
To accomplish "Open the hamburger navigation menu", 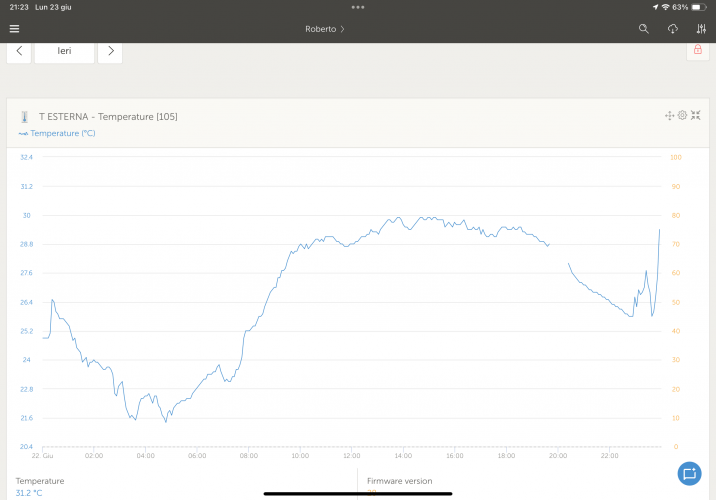I will click(x=14, y=29).
